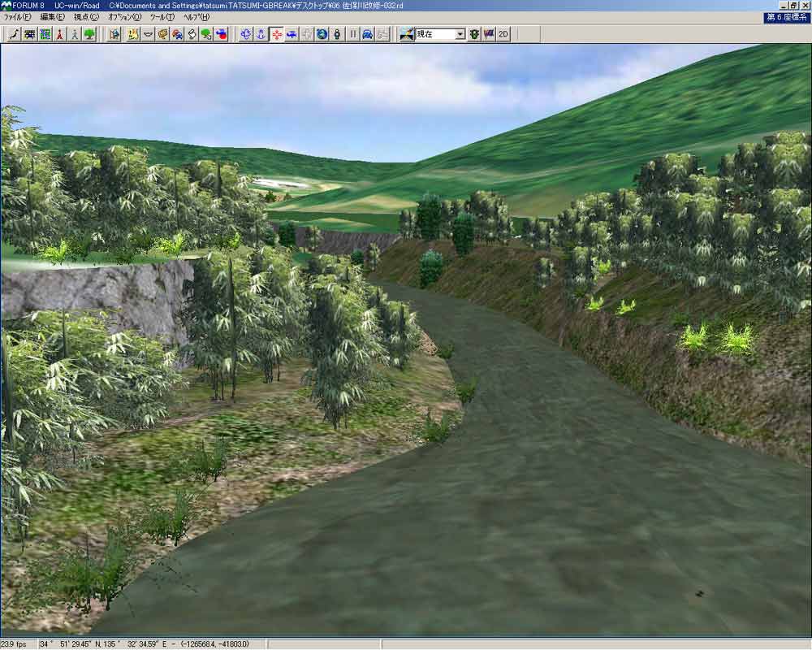Click the standing person walk-view icon
This screenshot has width=812, height=650.
click(x=337, y=34)
